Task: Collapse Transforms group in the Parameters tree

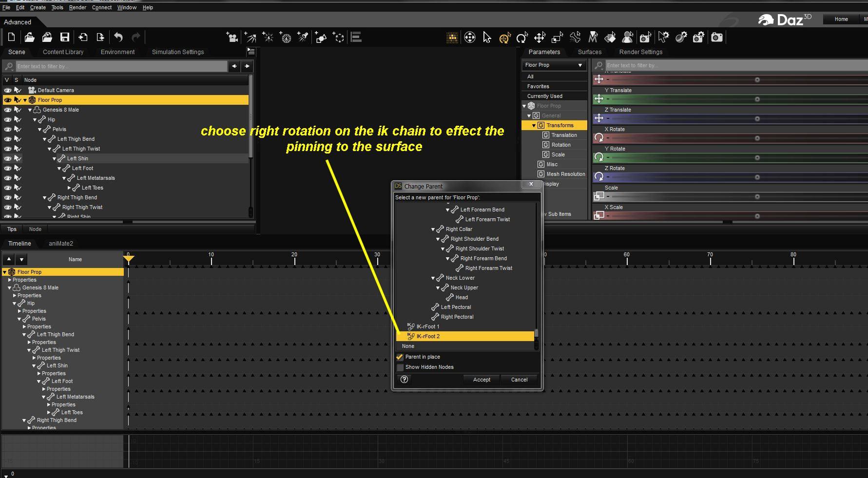Action: click(534, 126)
